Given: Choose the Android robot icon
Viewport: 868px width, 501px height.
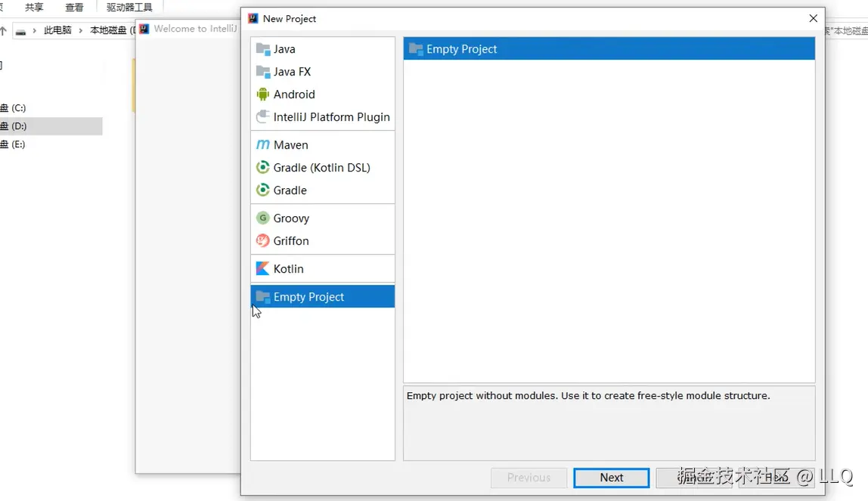Looking at the screenshot, I should pos(263,94).
